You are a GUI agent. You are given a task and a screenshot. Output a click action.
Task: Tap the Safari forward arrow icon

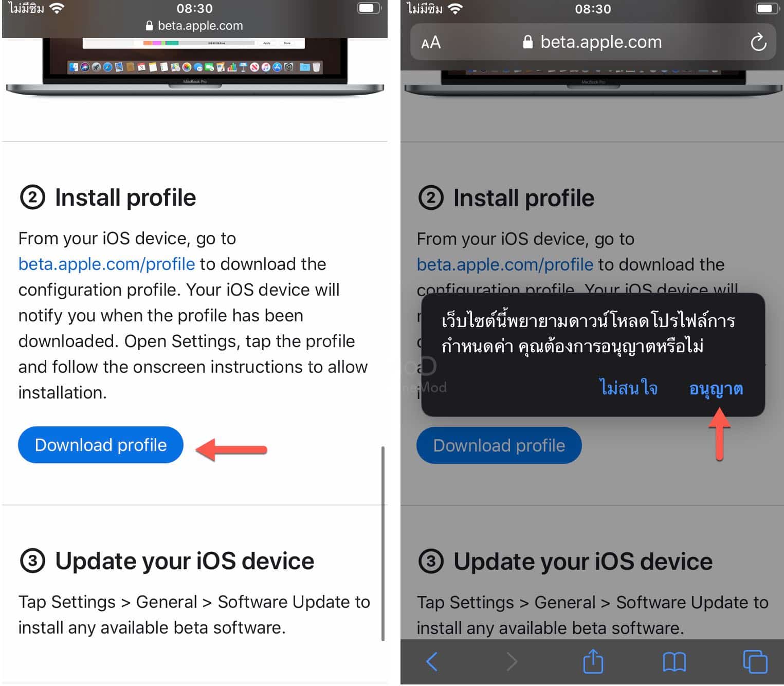tap(512, 662)
